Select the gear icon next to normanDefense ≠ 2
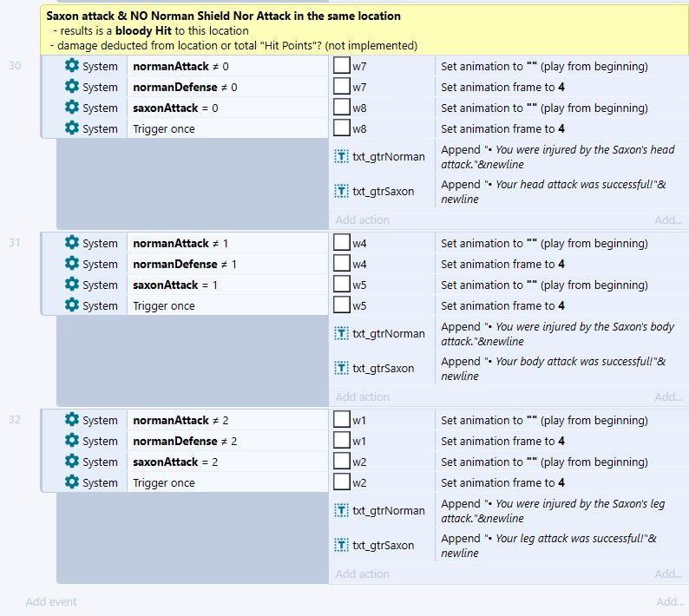The width and height of the screenshot is (689, 616). coord(72,441)
